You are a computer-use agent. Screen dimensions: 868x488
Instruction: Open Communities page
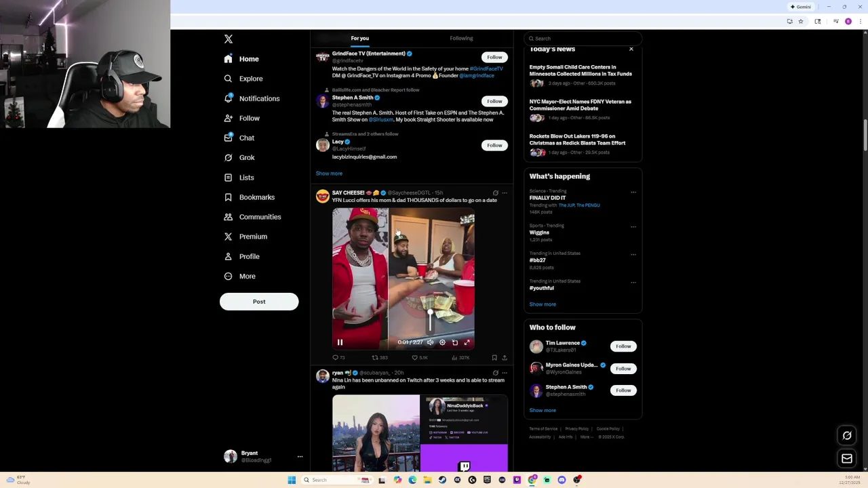click(252, 217)
